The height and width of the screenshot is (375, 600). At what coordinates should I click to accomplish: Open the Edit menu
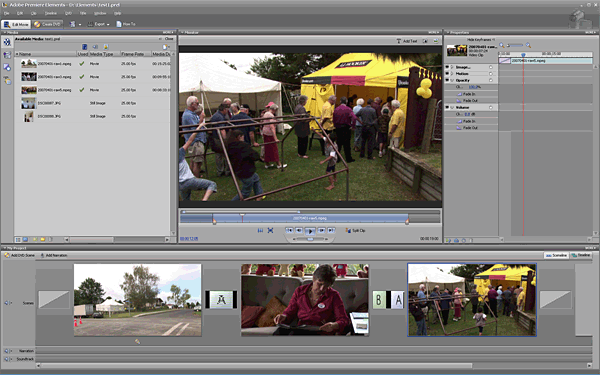point(20,13)
